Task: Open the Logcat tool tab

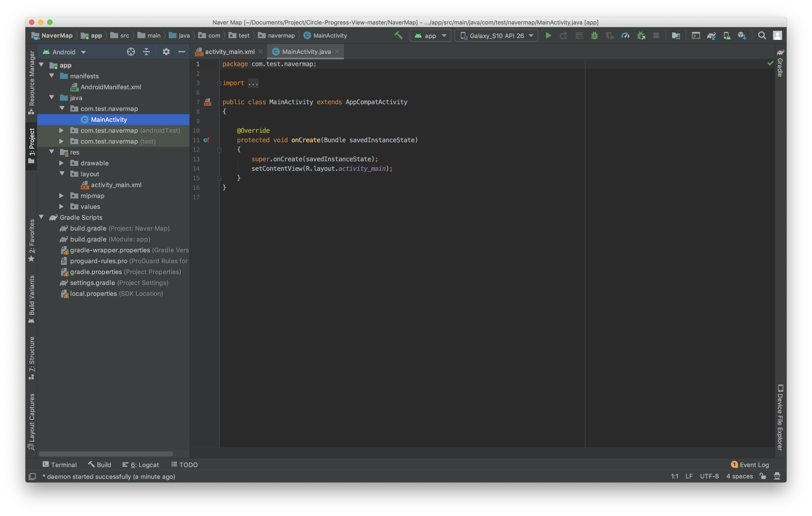Action: click(x=141, y=465)
